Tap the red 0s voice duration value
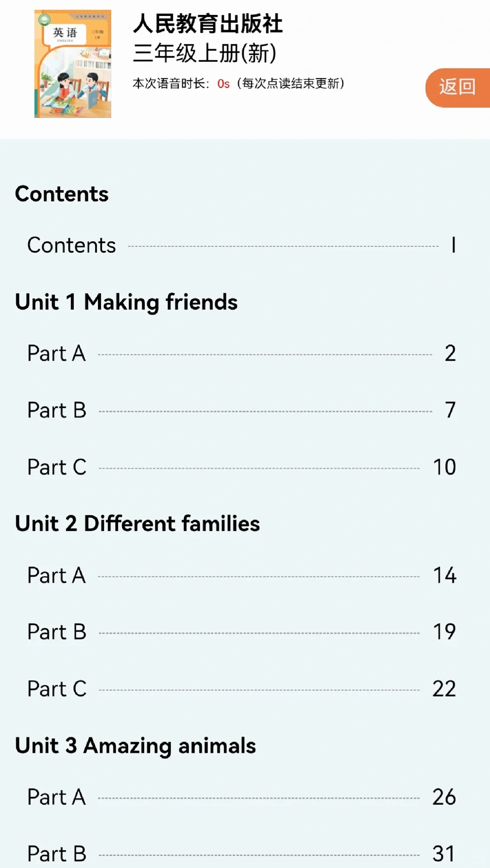The width and height of the screenshot is (490, 868). tap(223, 84)
